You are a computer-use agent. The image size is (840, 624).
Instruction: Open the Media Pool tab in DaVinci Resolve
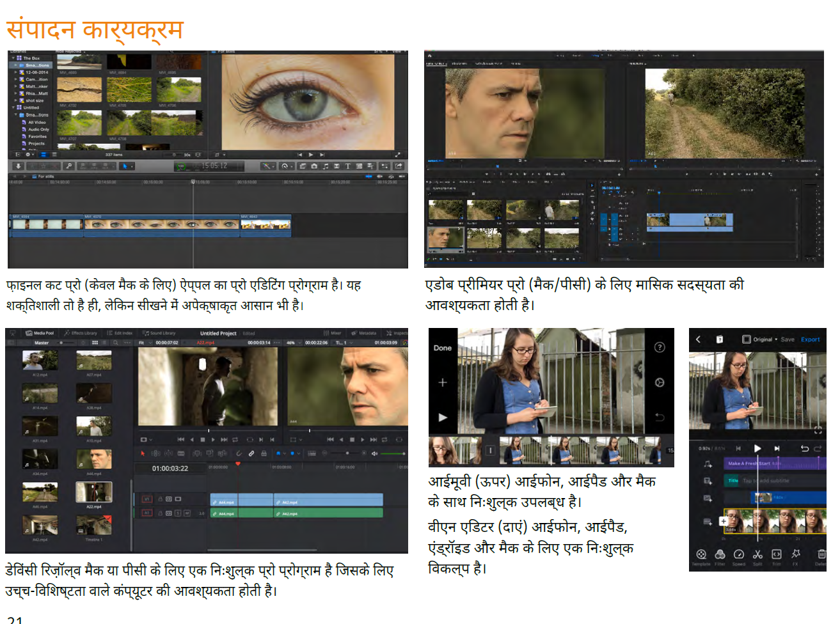pyautogui.click(x=40, y=333)
